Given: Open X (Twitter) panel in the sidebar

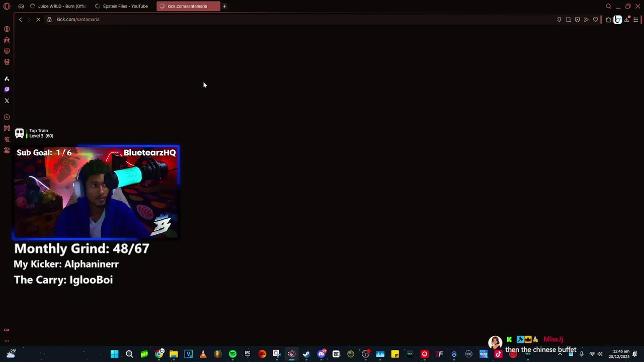Looking at the screenshot, I should (7, 101).
